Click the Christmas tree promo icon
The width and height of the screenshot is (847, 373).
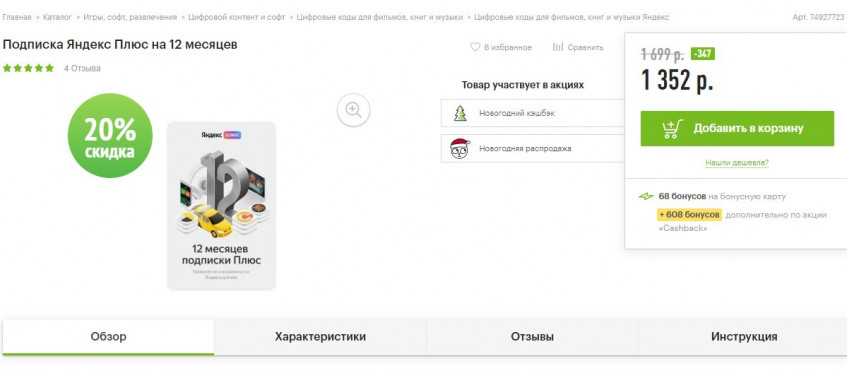pyautogui.click(x=460, y=113)
